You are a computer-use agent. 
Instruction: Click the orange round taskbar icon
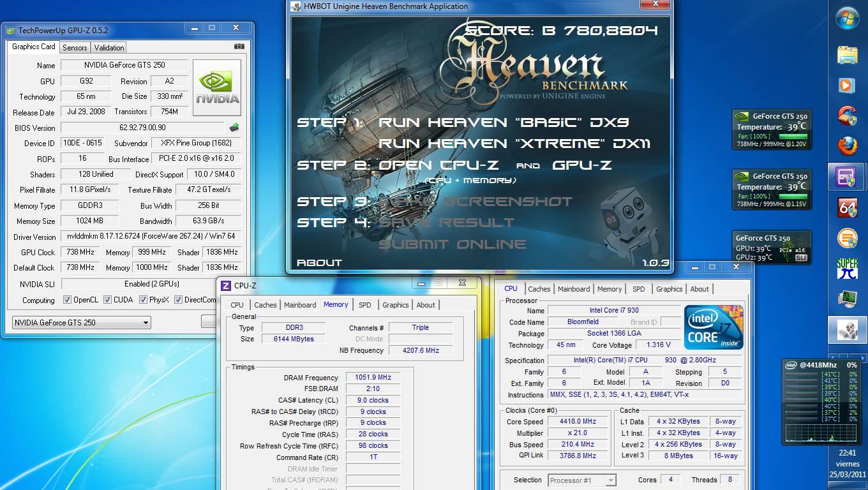point(848,238)
